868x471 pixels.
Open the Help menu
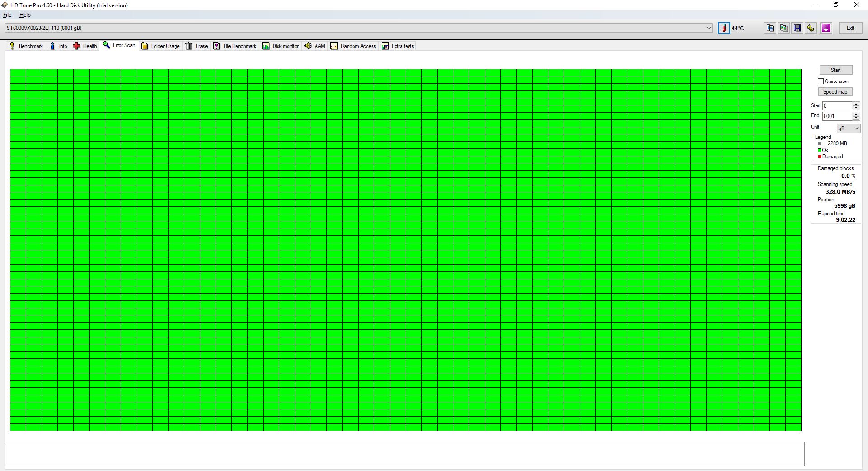click(25, 15)
